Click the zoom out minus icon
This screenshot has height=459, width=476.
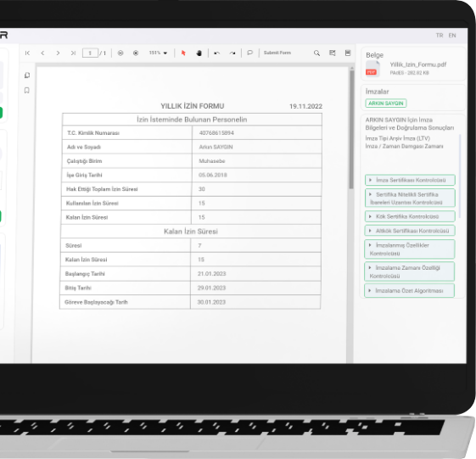120,53
